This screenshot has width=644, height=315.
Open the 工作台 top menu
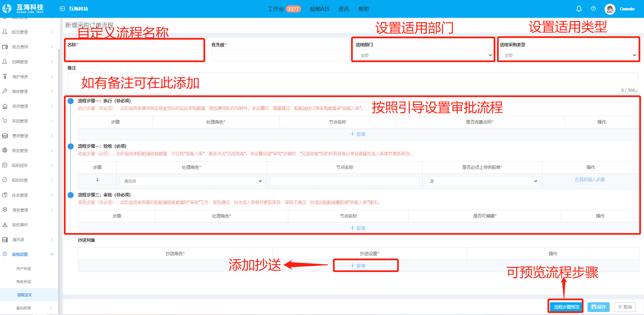tap(275, 9)
